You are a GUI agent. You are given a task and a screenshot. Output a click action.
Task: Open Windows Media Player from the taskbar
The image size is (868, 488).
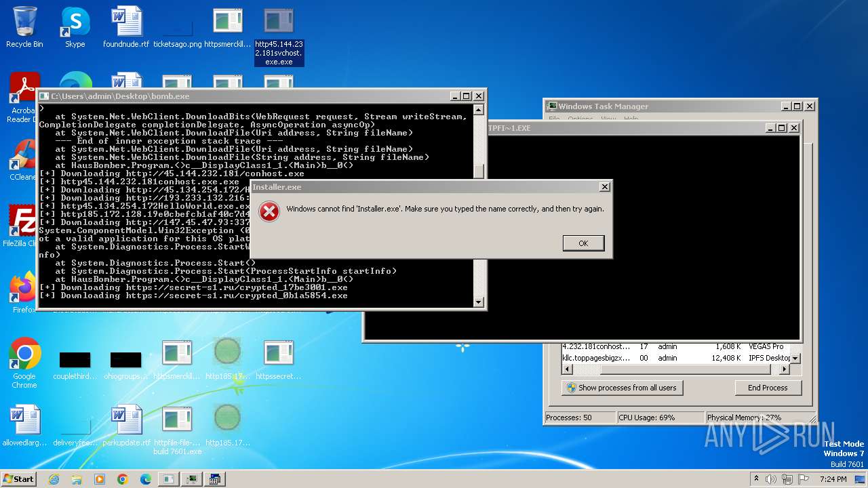[100, 479]
